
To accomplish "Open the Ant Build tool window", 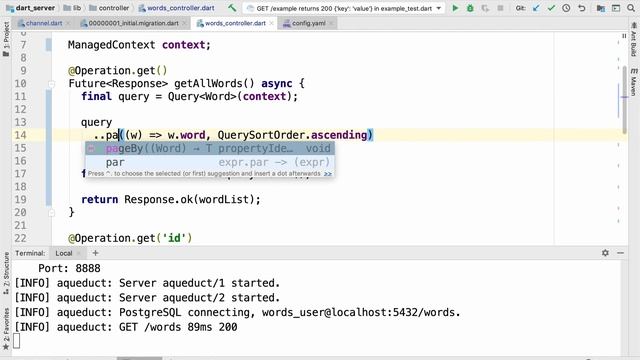I will 633,40.
